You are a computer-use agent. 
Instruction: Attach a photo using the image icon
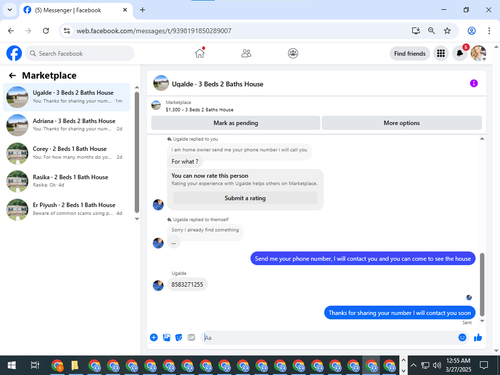click(166, 337)
